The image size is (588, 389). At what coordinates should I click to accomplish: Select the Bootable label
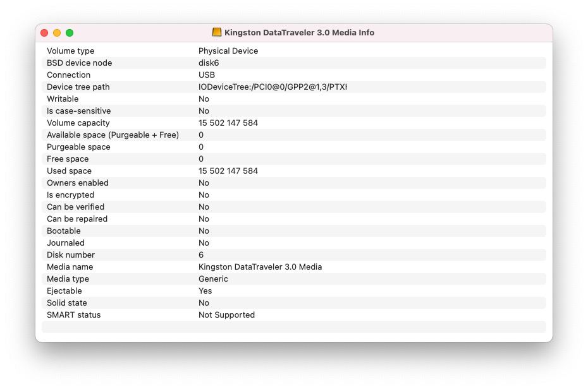point(64,230)
